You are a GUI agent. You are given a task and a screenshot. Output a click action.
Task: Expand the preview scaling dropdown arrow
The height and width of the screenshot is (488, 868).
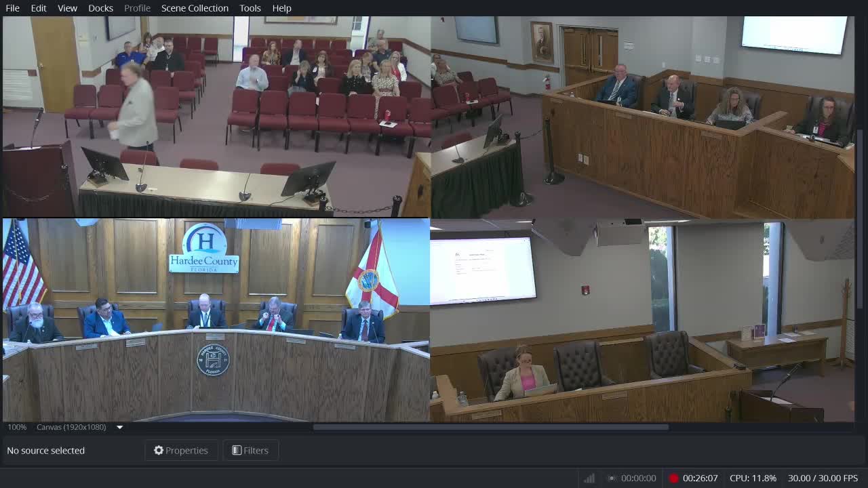pos(119,428)
